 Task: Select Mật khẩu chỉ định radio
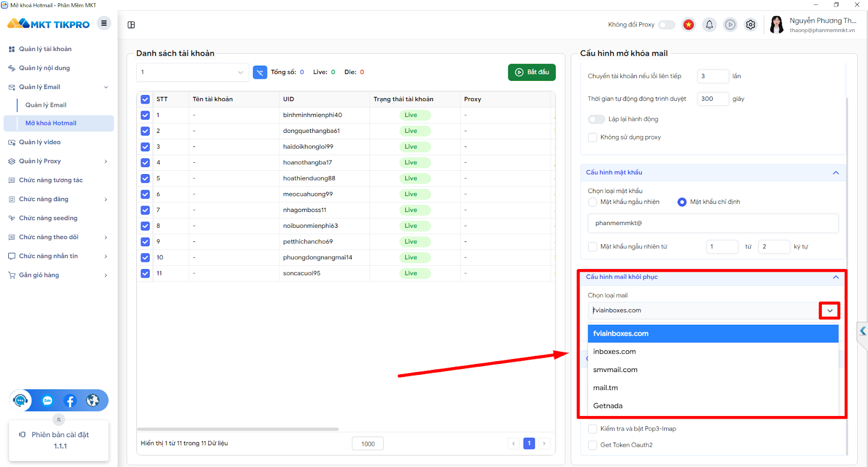tap(682, 202)
